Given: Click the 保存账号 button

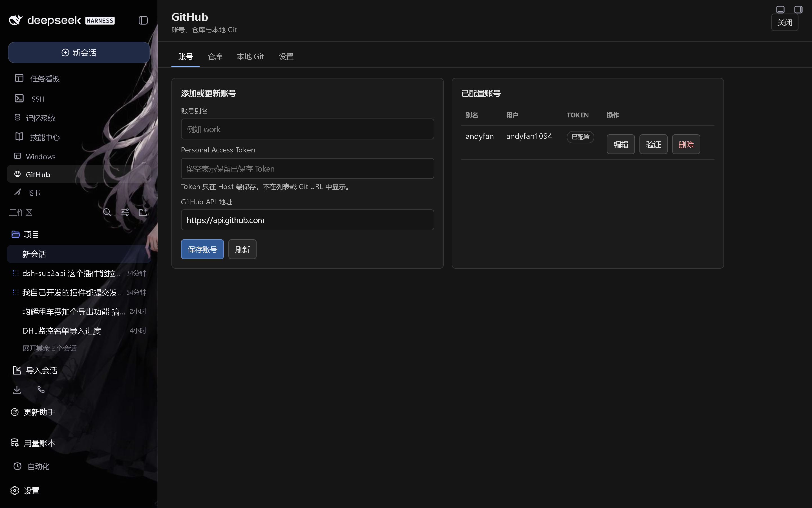Looking at the screenshot, I should [x=202, y=249].
